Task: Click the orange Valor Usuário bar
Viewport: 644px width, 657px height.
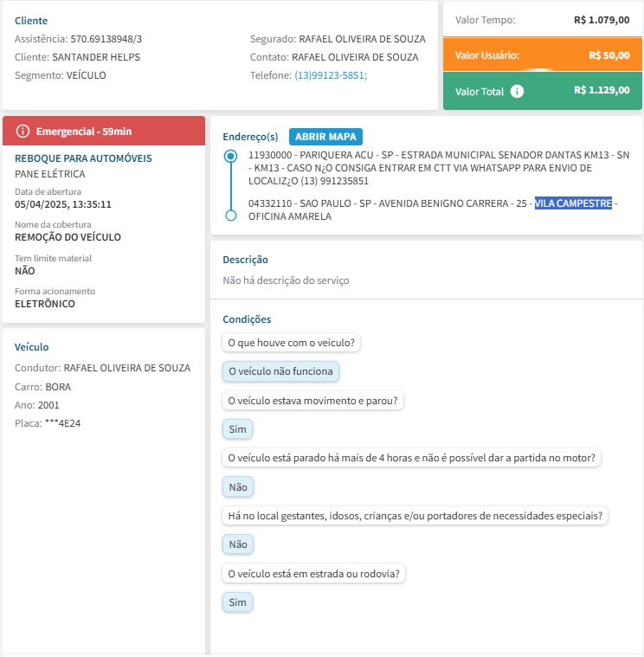Action: click(542, 55)
